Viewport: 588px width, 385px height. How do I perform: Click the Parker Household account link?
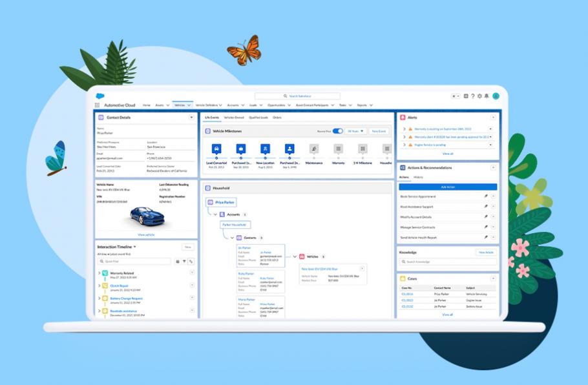[x=235, y=225]
